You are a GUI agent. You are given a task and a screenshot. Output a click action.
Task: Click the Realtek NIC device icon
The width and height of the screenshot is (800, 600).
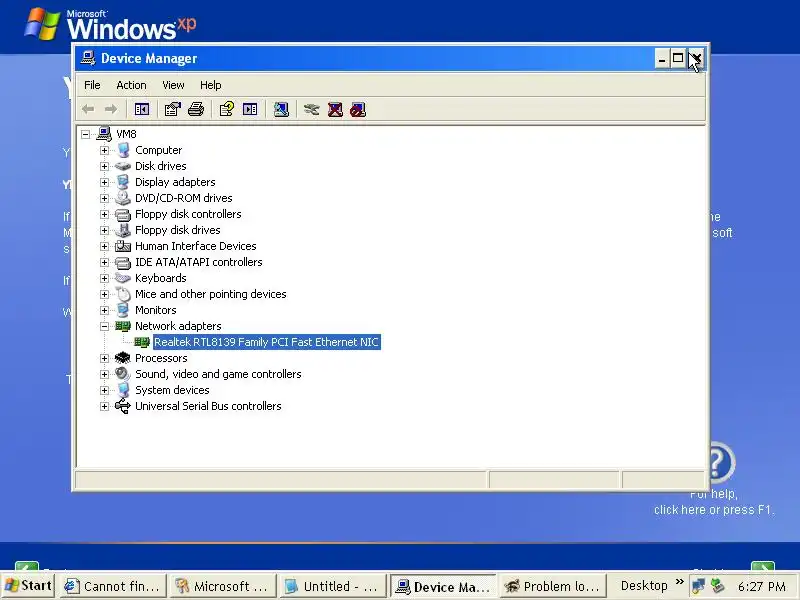click(x=142, y=342)
